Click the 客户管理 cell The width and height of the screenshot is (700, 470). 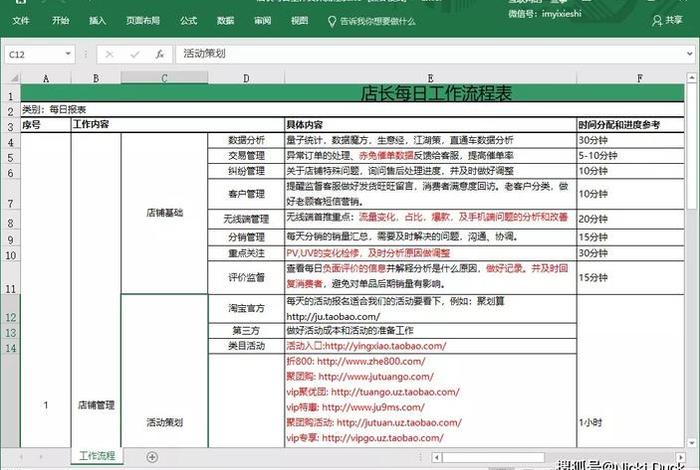[246, 194]
